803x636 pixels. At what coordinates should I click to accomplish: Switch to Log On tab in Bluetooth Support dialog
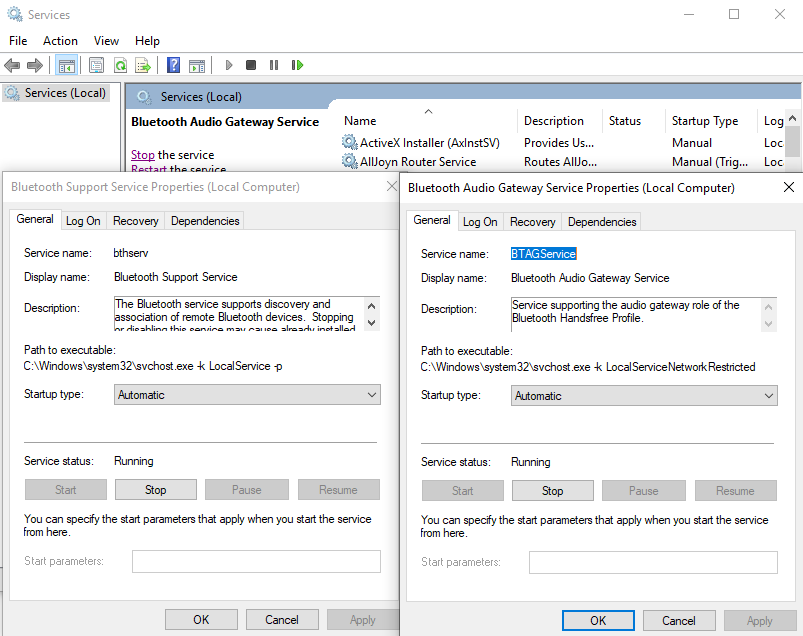coord(83,221)
